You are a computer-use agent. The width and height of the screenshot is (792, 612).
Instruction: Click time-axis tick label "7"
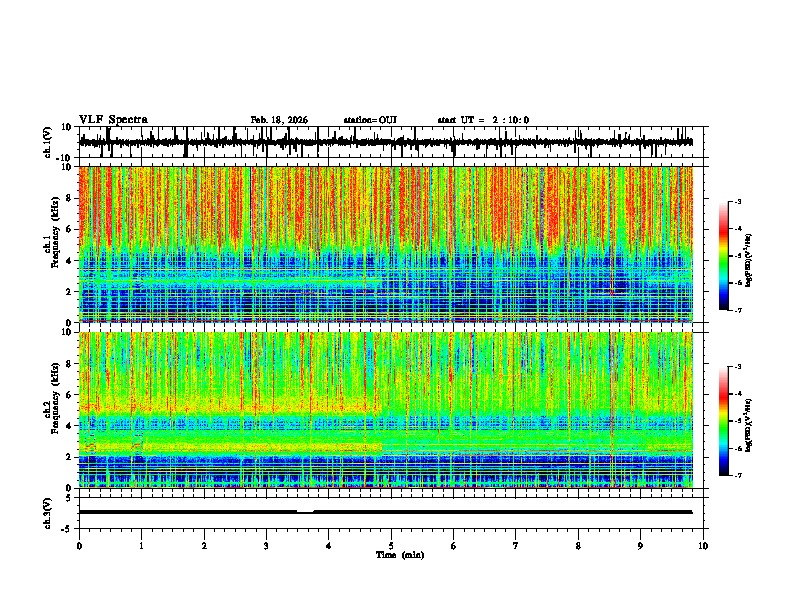click(x=516, y=546)
